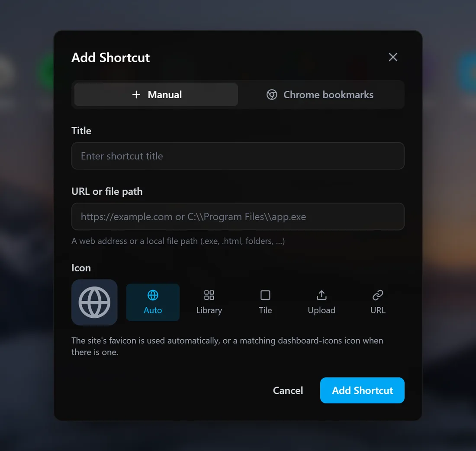The image size is (476, 451).
Task: Select the Auto icon option
Action: point(153,302)
